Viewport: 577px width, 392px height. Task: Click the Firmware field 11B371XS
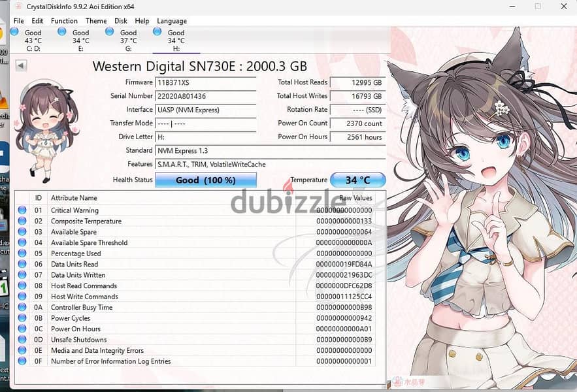pyautogui.click(x=206, y=82)
